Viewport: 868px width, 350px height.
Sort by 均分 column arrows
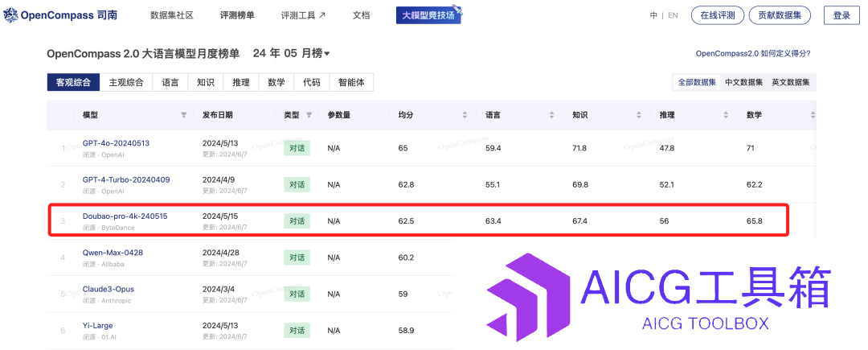click(x=465, y=115)
